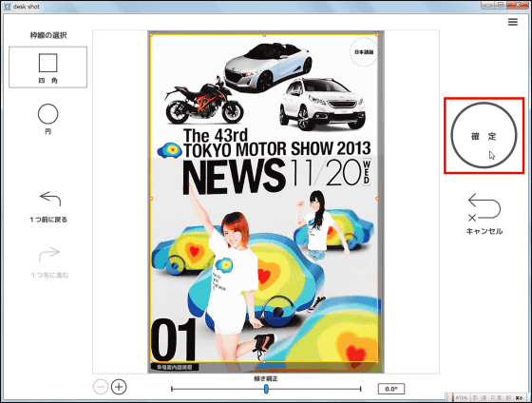532x403 pixels.
Task: Select the 四角 rectangle frame shape
Action: point(47,67)
